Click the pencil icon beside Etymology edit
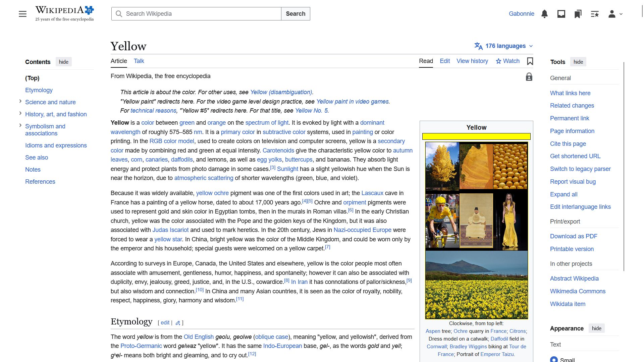 [x=178, y=323]
